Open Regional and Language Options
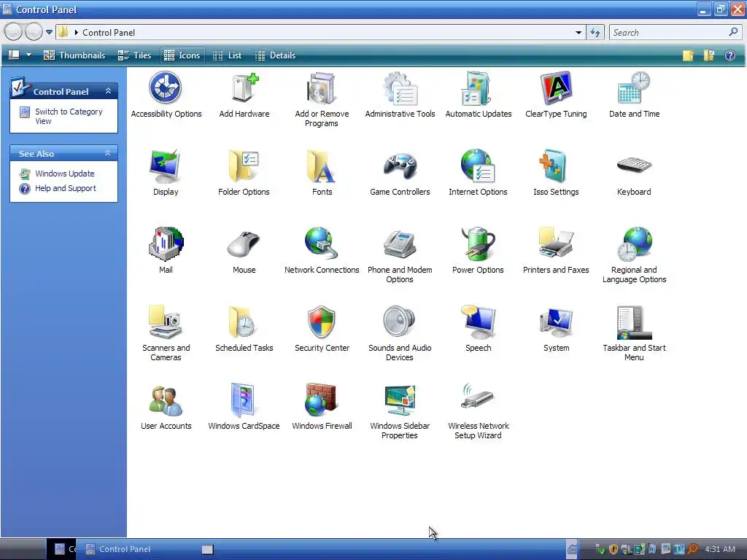This screenshot has width=747, height=560. click(634, 255)
